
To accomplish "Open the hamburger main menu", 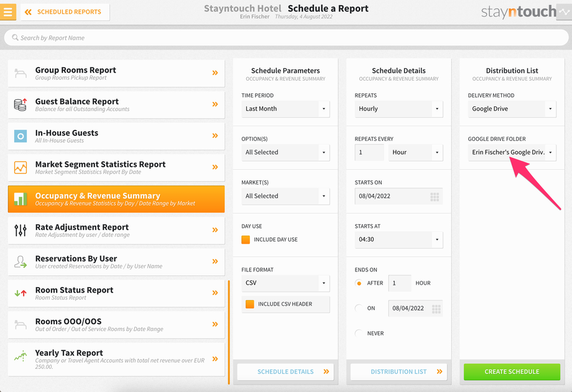I will (x=7, y=12).
